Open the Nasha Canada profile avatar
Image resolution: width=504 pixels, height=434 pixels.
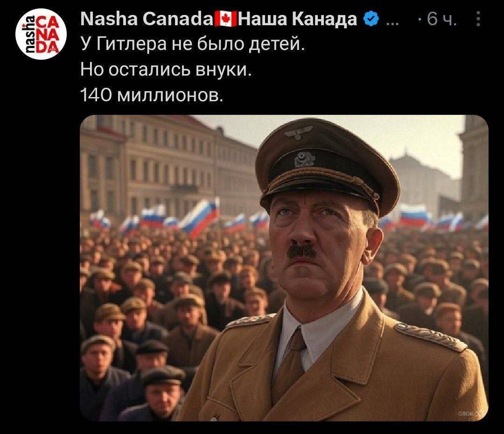pos(41,35)
